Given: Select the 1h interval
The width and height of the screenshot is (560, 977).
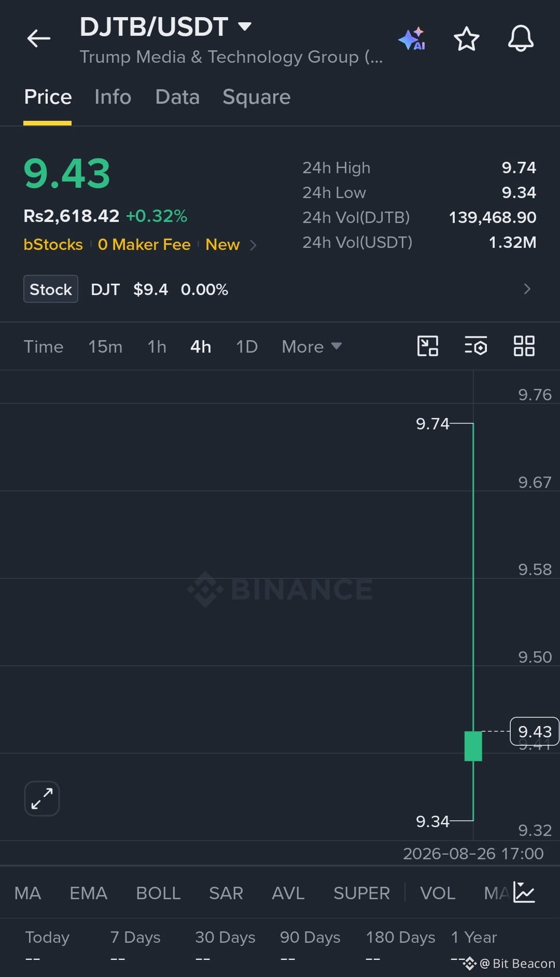Looking at the screenshot, I should pyautogui.click(x=157, y=346).
